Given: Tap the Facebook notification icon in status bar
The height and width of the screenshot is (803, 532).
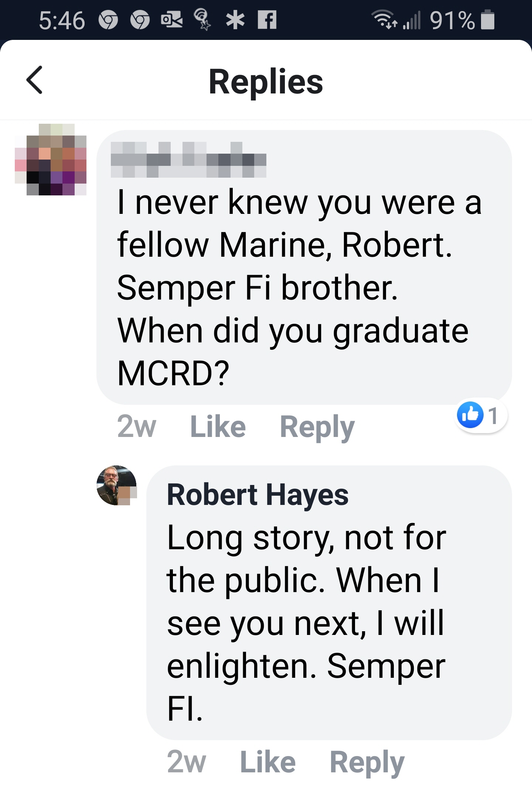Looking at the screenshot, I should pos(267,20).
